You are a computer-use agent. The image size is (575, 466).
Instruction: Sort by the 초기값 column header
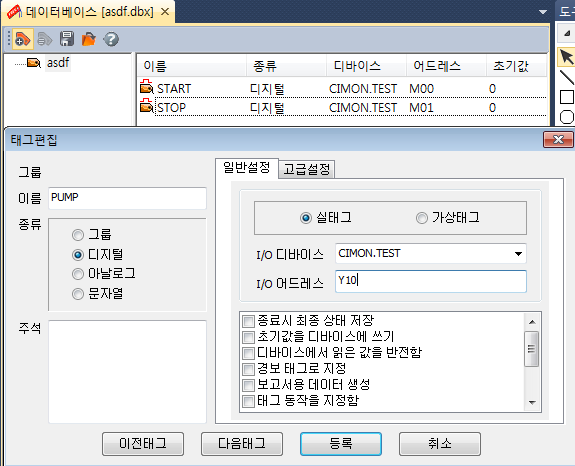(x=516, y=66)
